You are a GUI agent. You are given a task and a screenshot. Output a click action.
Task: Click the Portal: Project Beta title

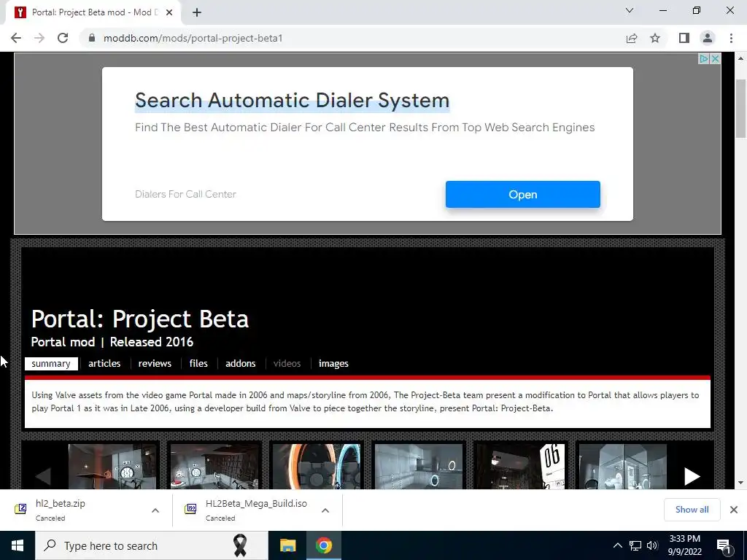(x=140, y=319)
